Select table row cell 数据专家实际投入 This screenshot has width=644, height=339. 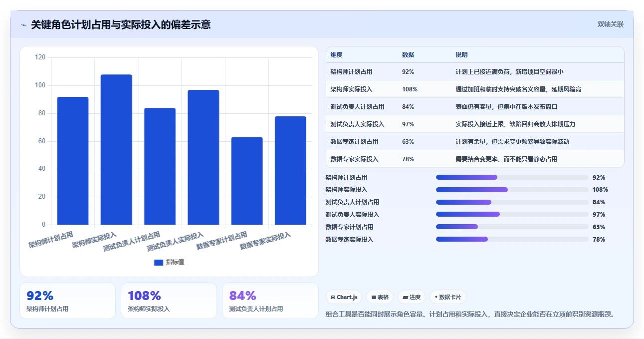coord(354,159)
